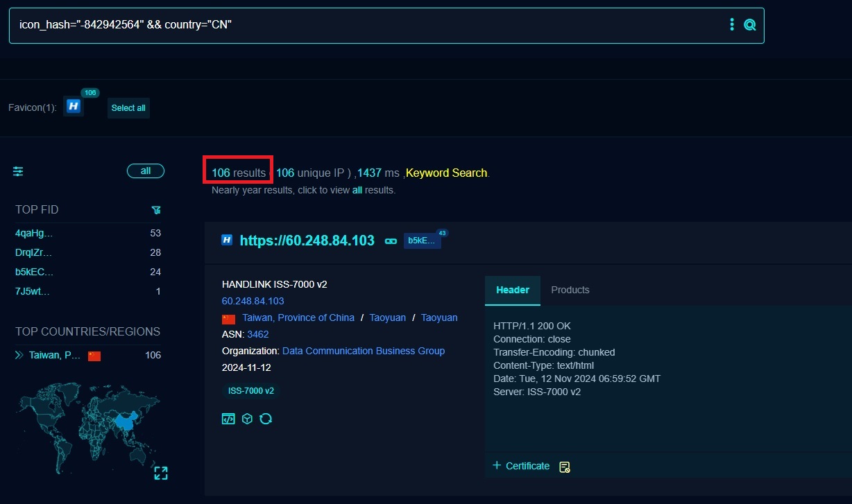Click the yellow certificate document icon
This screenshot has height=504, width=852.
pyautogui.click(x=565, y=467)
